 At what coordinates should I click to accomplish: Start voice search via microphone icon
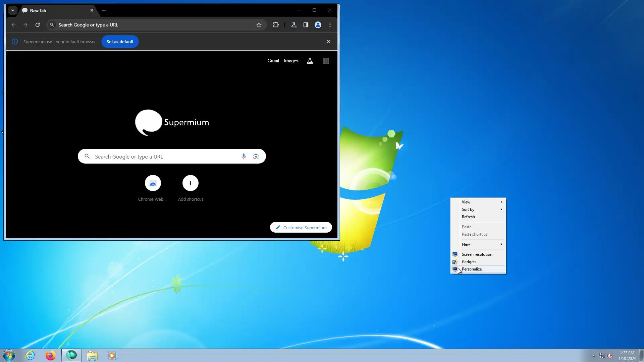click(x=244, y=157)
